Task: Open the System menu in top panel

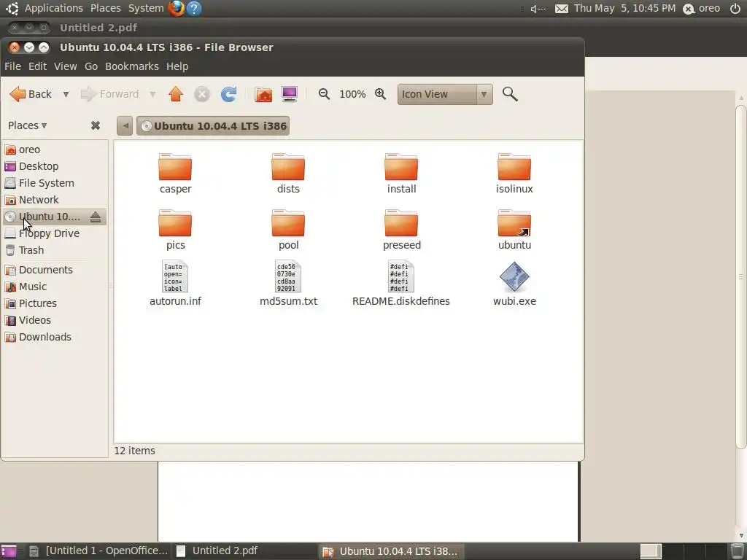Action: 146,8
